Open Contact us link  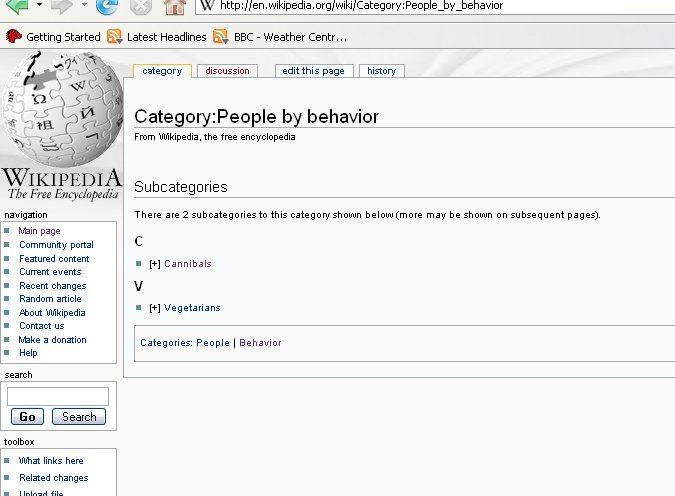pyautogui.click(x=42, y=326)
